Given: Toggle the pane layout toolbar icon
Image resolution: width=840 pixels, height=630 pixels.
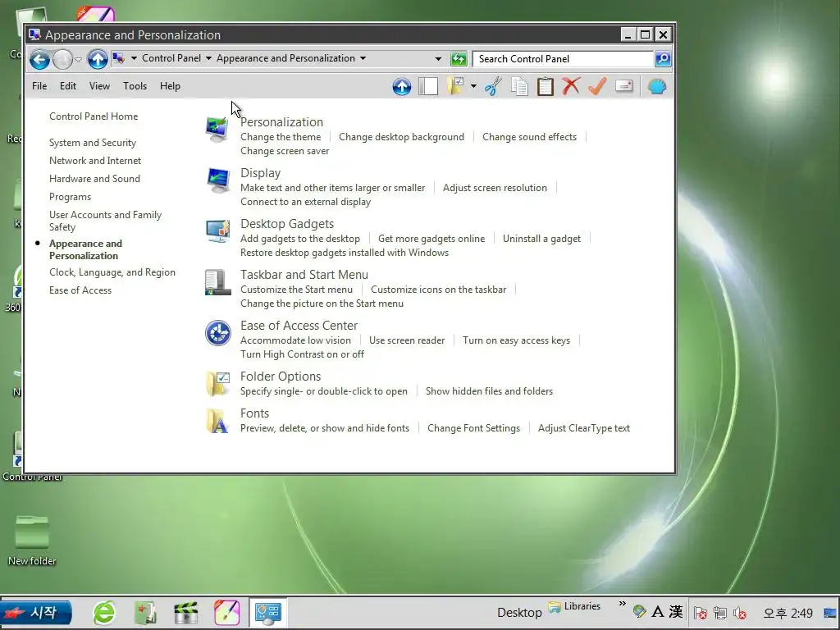Looking at the screenshot, I should point(428,86).
